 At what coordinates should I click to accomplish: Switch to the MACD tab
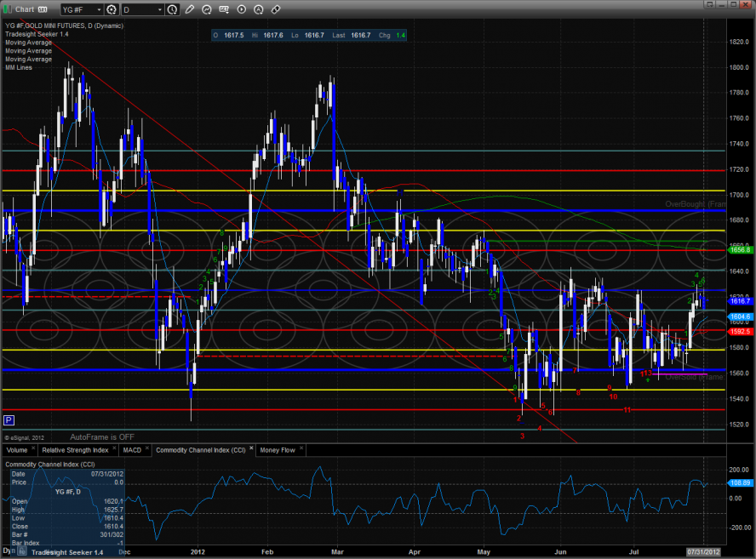pyautogui.click(x=131, y=449)
